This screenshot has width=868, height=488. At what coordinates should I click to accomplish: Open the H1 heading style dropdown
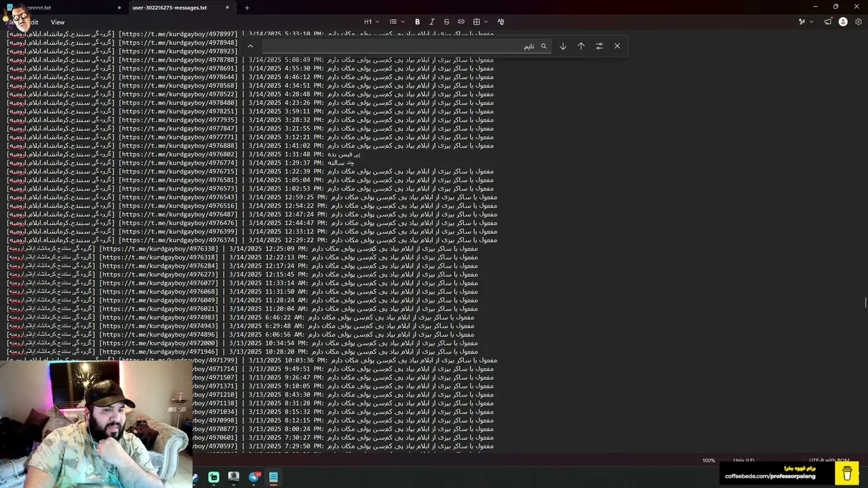pyautogui.click(x=372, y=22)
